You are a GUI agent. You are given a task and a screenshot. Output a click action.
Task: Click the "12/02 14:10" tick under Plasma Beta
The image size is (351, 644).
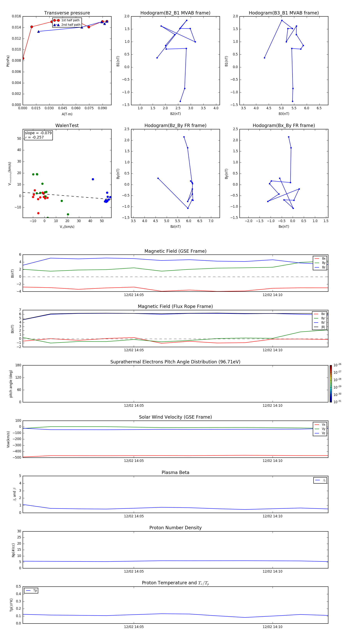(x=272, y=516)
